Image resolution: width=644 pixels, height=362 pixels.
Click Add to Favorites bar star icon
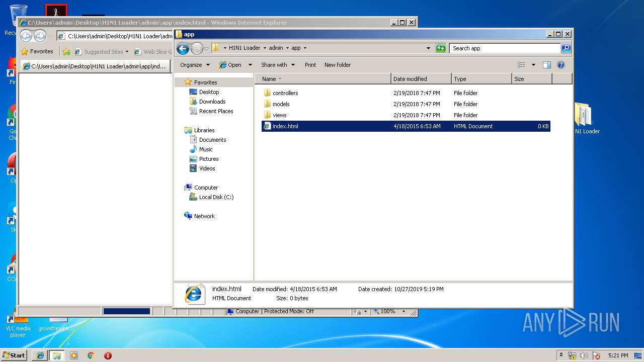point(66,51)
